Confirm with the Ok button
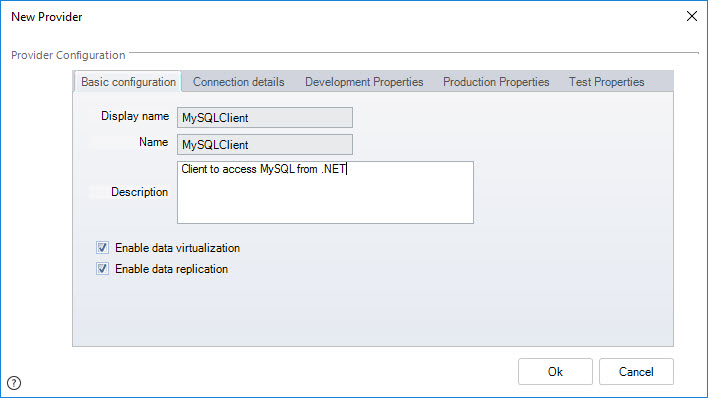Viewport: 708px width, 398px height. 555,371
